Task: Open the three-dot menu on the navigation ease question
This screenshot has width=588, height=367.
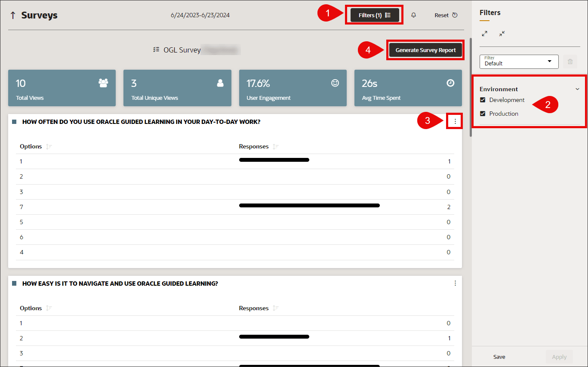Action: [x=455, y=283]
